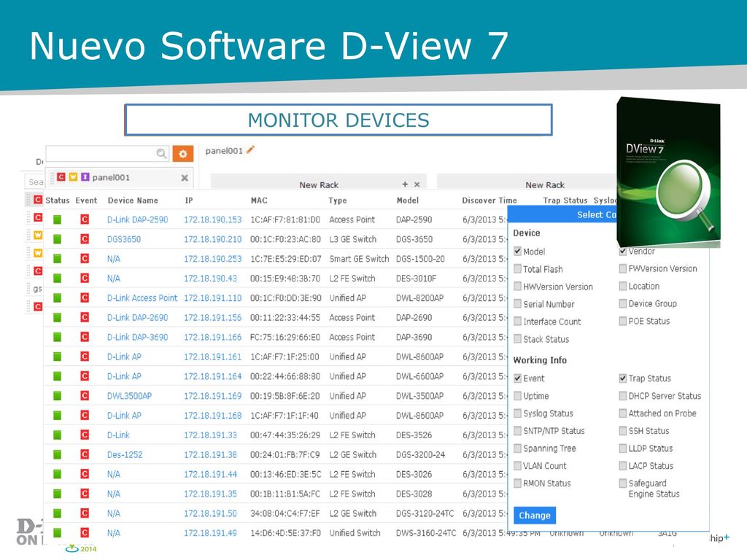This screenshot has width=747, height=560.
Task: Enable the RMON Status checkbox
Action: [517, 483]
